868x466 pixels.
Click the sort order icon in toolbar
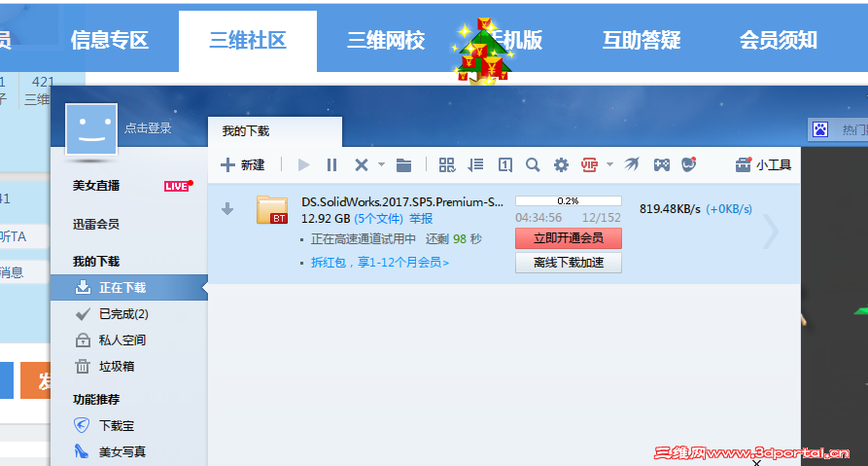click(x=475, y=164)
